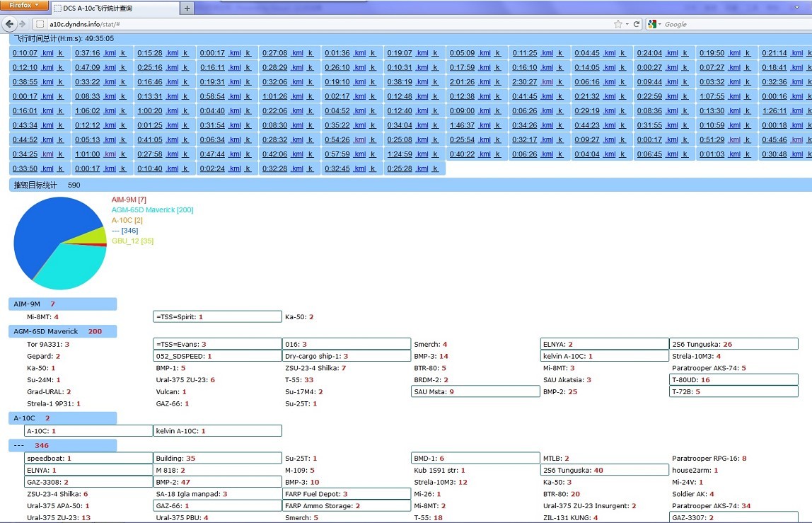Expand the bookmark star dropdown arrow
The height and width of the screenshot is (523, 812).
[x=627, y=24]
